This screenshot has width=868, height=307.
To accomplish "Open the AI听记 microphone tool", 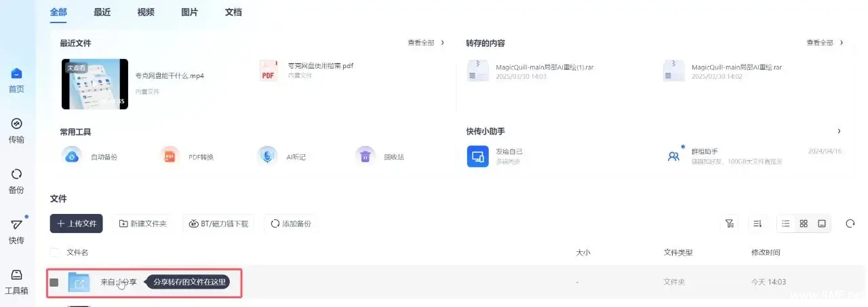I will (268, 156).
